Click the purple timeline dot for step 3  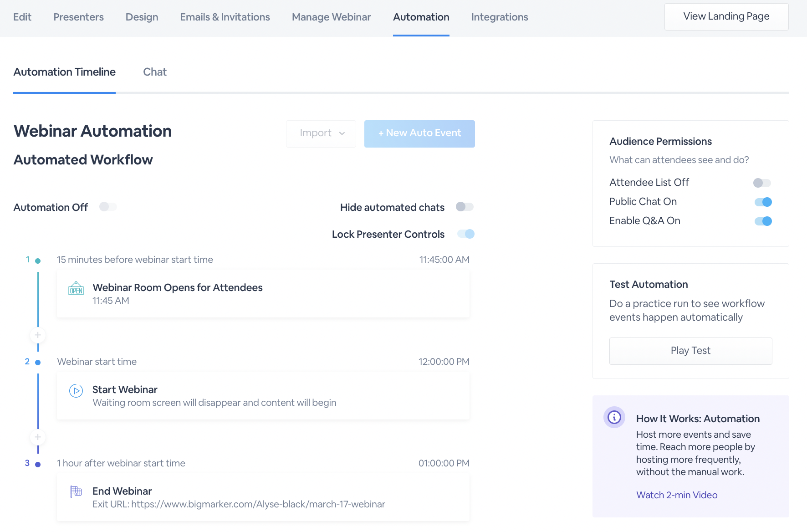[37, 464]
